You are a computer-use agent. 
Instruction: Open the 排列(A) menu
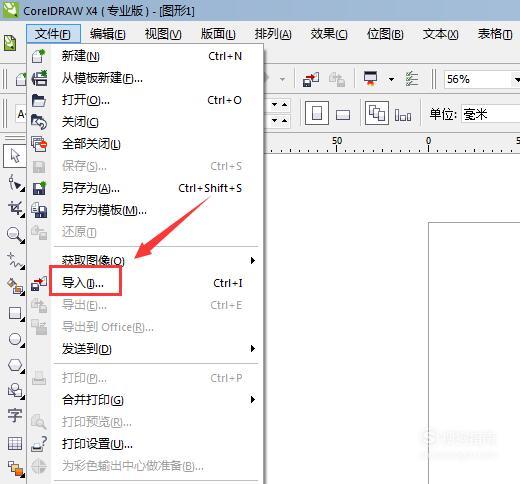click(x=273, y=34)
